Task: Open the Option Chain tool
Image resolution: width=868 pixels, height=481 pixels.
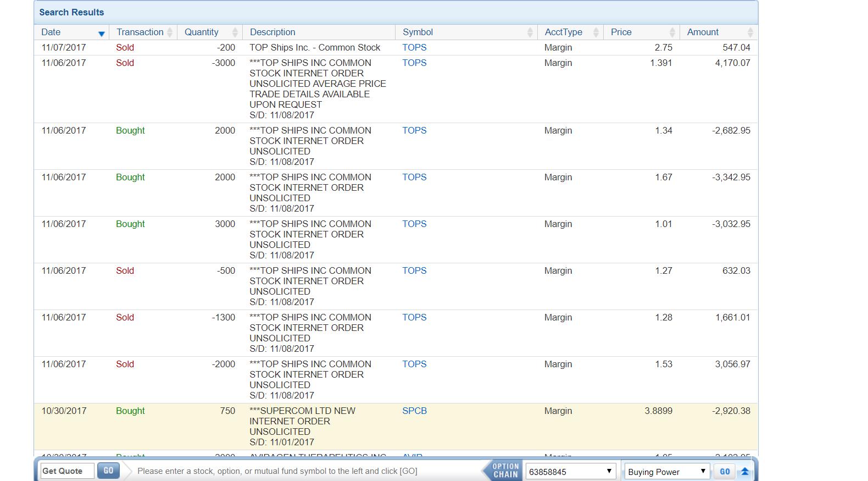Action: tap(503, 471)
